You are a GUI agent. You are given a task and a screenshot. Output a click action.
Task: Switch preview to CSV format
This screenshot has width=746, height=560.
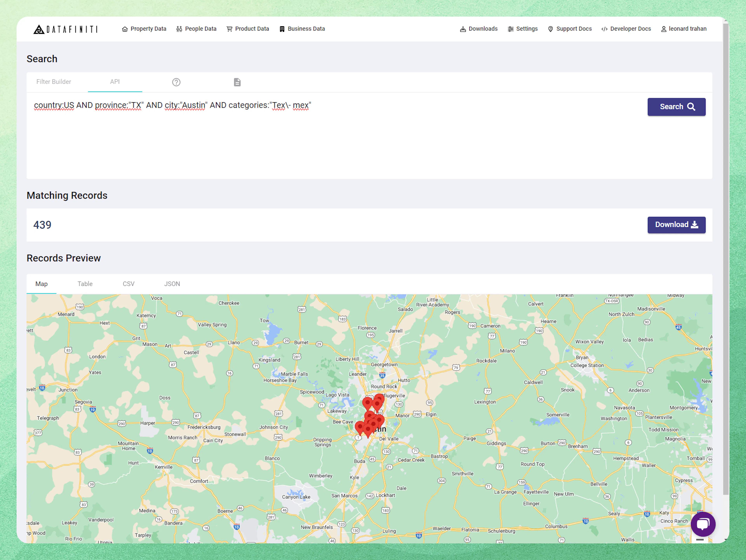pyautogui.click(x=128, y=284)
